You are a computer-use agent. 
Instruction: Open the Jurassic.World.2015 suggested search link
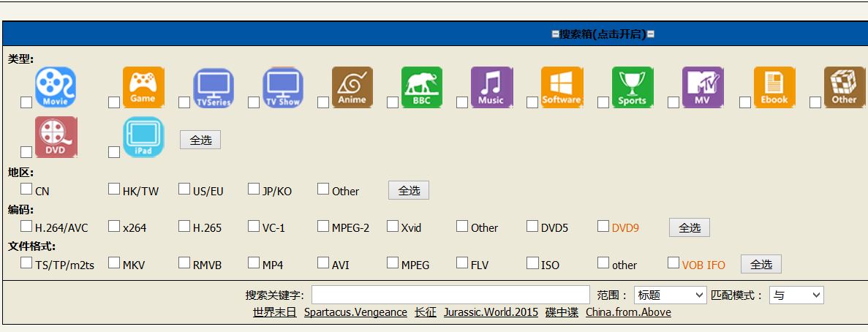click(491, 312)
